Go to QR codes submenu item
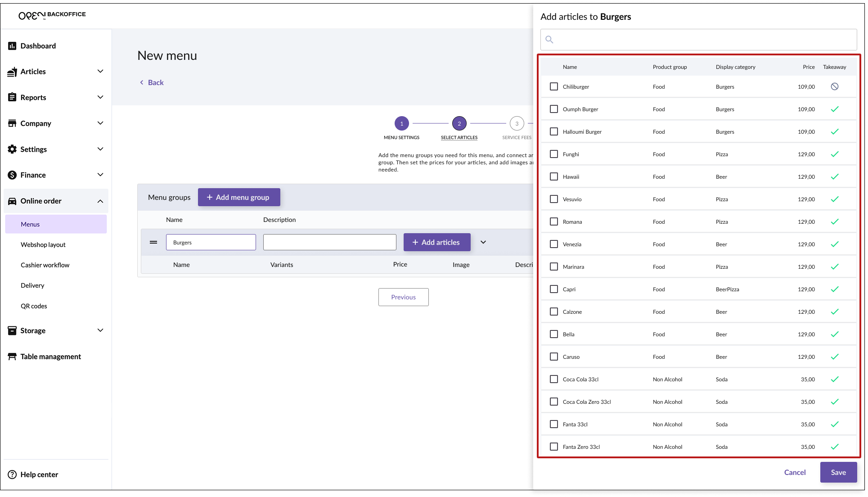 [x=34, y=306]
